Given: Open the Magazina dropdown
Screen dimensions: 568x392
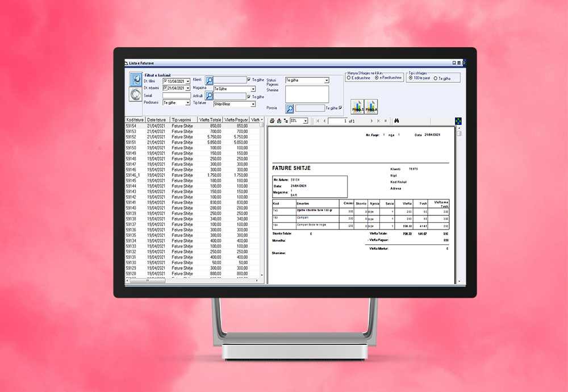Looking at the screenshot, I should (x=253, y=89).
